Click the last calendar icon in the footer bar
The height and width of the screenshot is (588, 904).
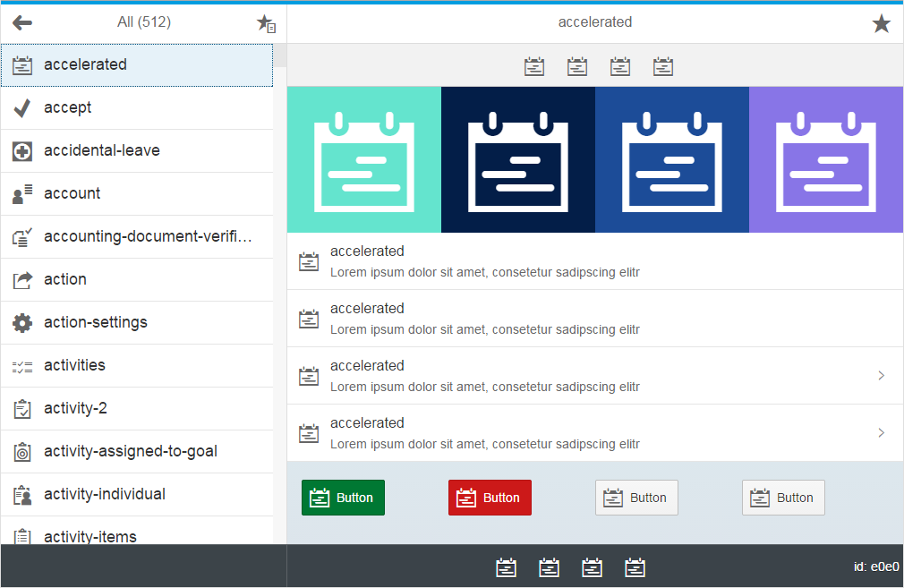click(635, 567)
